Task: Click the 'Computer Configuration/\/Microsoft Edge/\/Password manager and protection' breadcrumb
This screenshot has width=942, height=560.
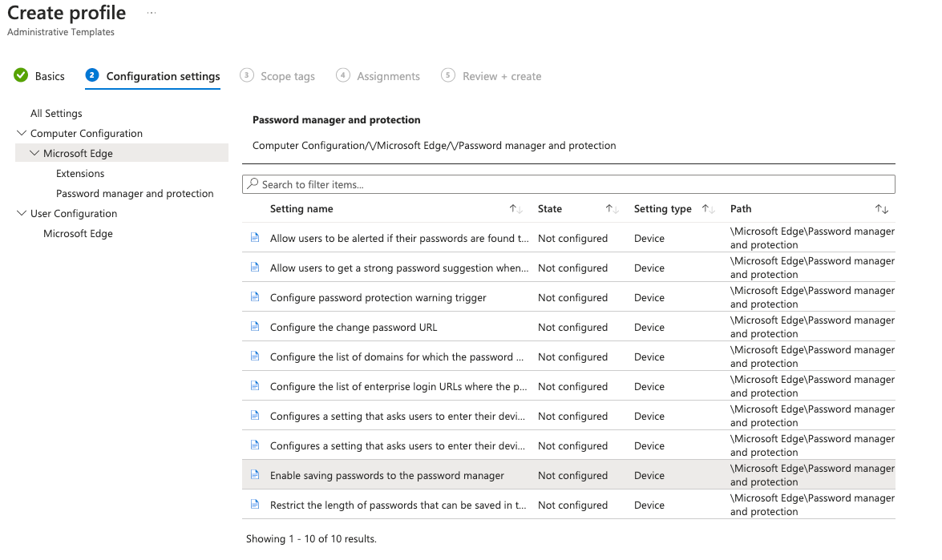Action: pos(434,145)
